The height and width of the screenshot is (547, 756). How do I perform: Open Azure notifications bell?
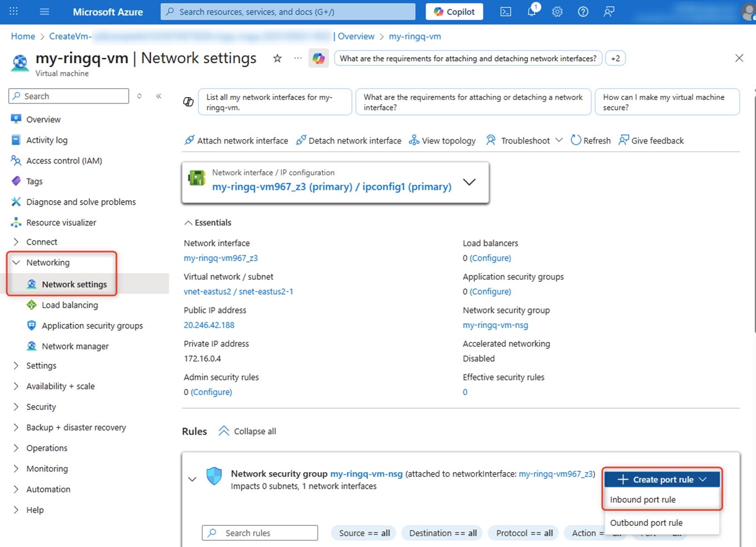pos(531,11)
